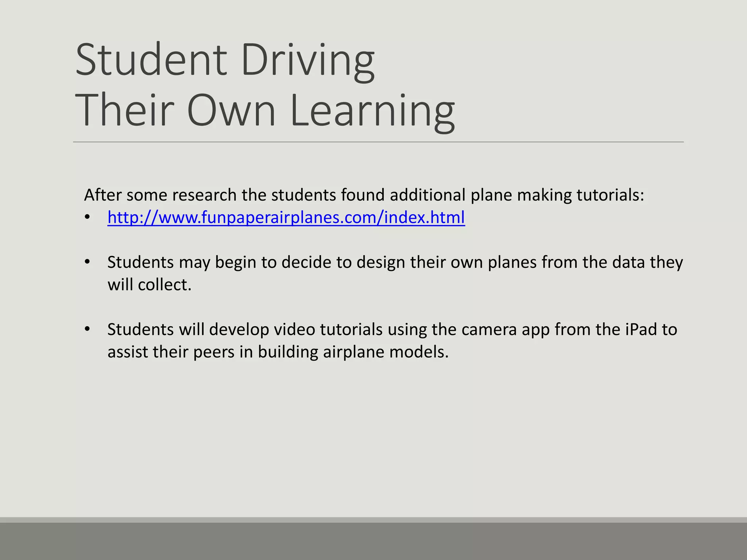Click the words 'design their own planes'
Screen dimensions: 747x560
446,262
